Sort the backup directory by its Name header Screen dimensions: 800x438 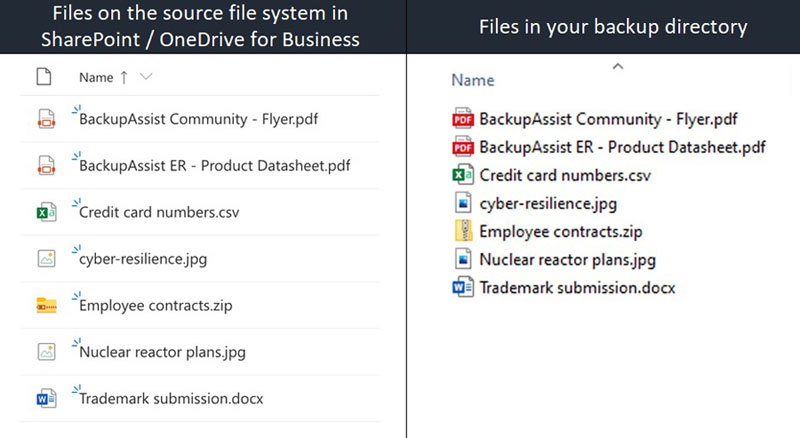(473, 80)
